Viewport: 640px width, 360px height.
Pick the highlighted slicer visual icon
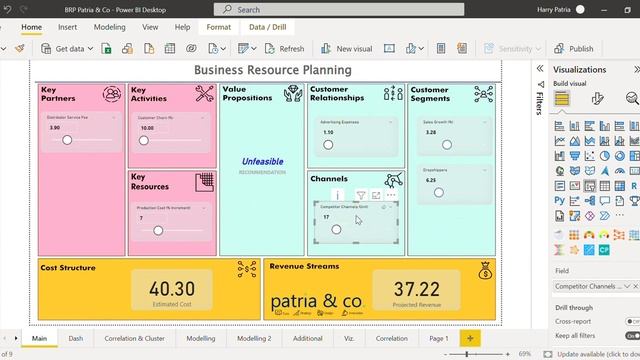pyautogui.click(x=589, y=186)
